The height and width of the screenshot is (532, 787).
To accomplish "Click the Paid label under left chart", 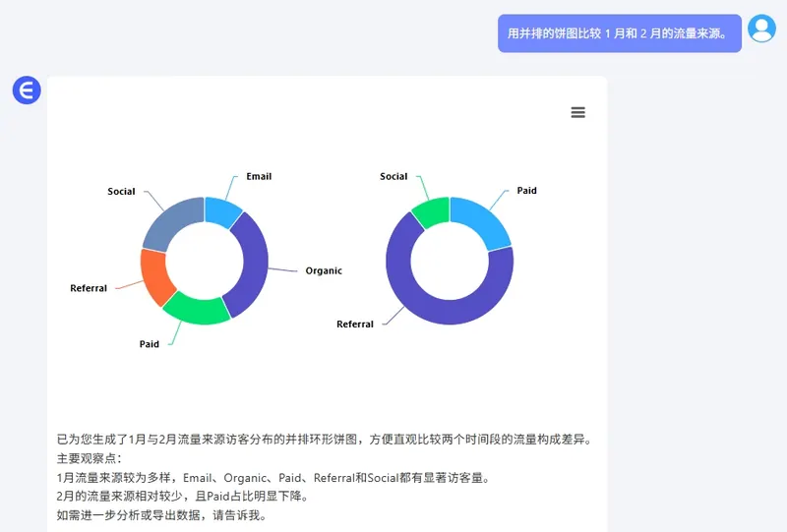I will pos(150,344).
